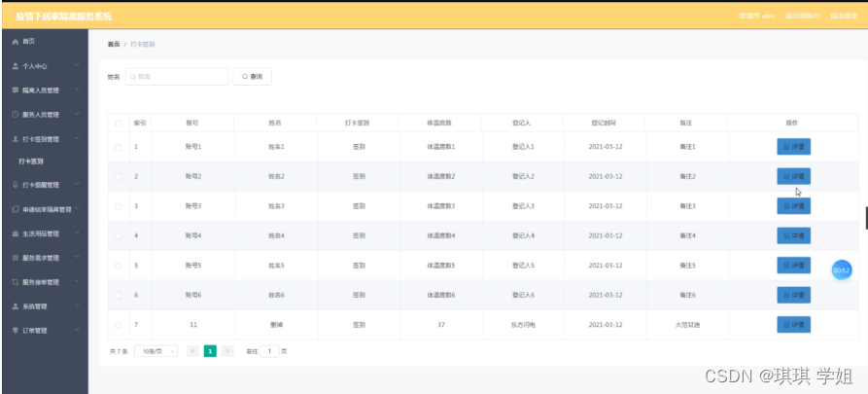Open 详情 for row 7 (大范甘迪)
This screenshot has width=868, height=394.
(x=793, y=325)
